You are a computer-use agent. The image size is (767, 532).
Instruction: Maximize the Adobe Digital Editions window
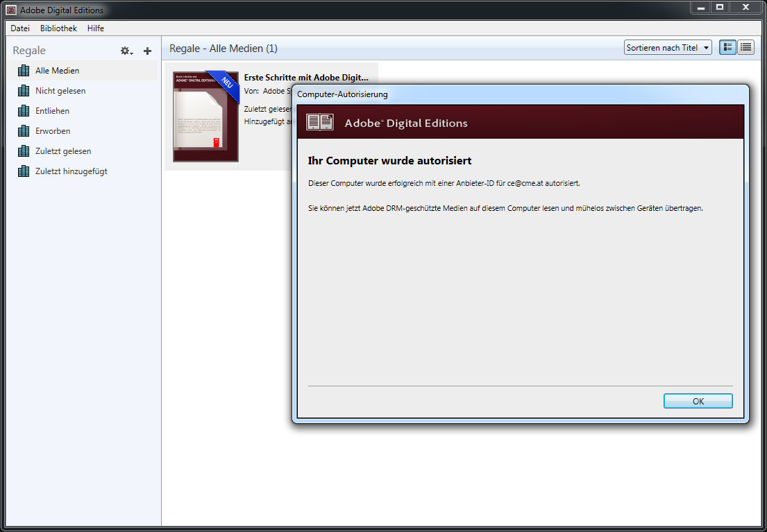(x=720, y=8)
